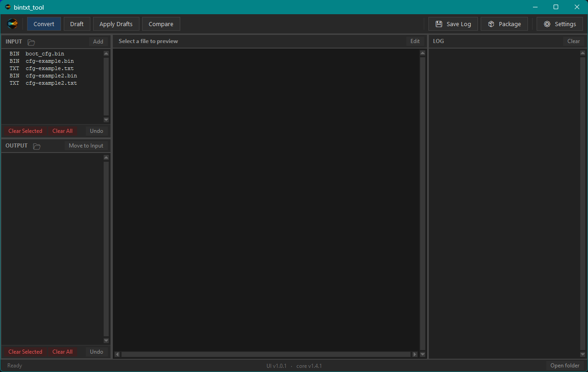Click the title bar app icon
The height and width of the screenshot is (372, 588).
(x=8, y=7)
